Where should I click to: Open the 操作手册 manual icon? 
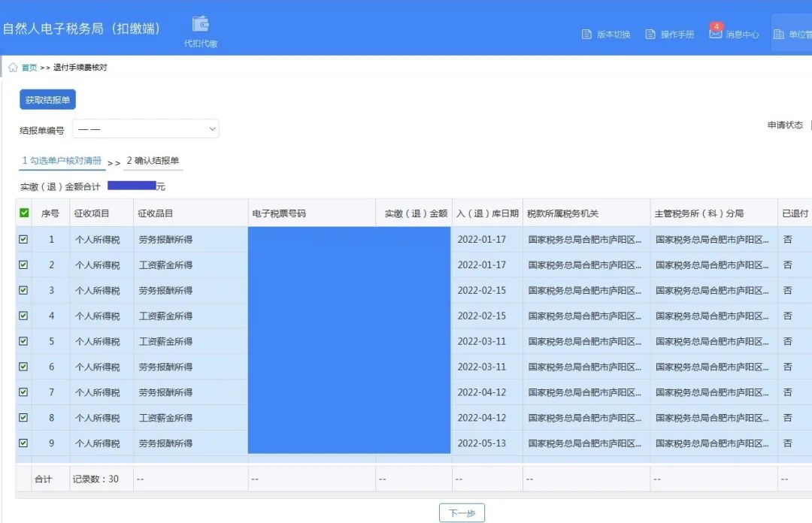tap(651, 35)
